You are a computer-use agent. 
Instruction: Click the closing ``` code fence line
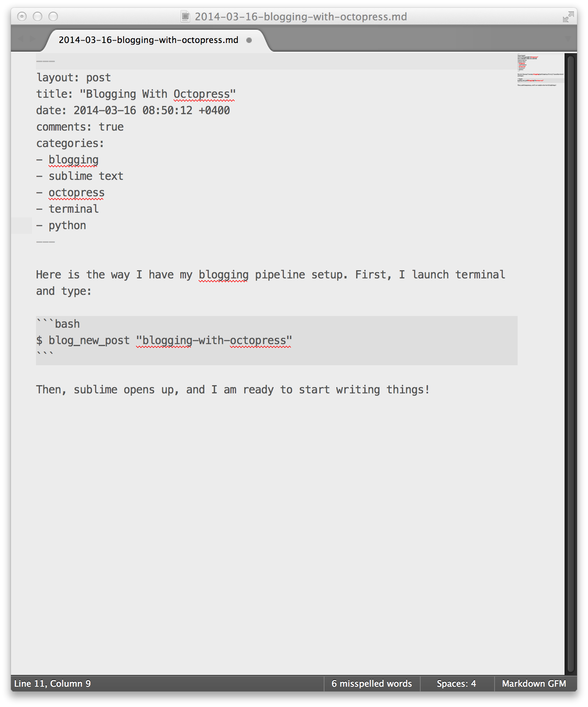(45, 354)
